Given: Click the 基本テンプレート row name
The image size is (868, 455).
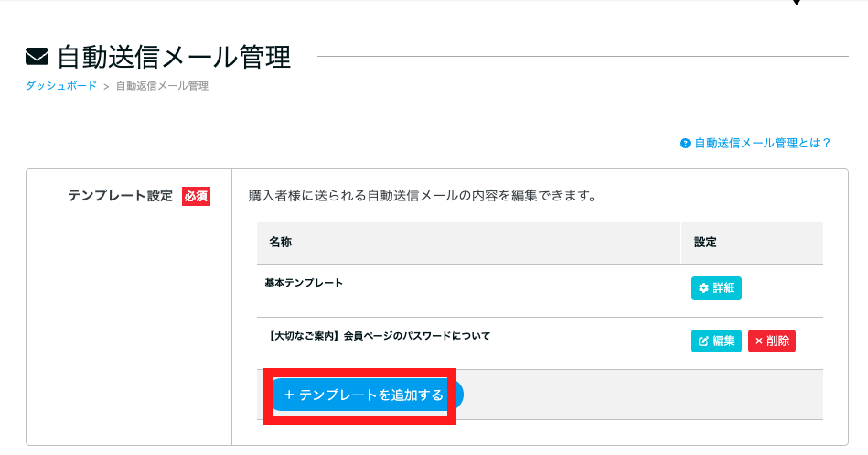Looking at the screenshot, I should tap(304, 283).
